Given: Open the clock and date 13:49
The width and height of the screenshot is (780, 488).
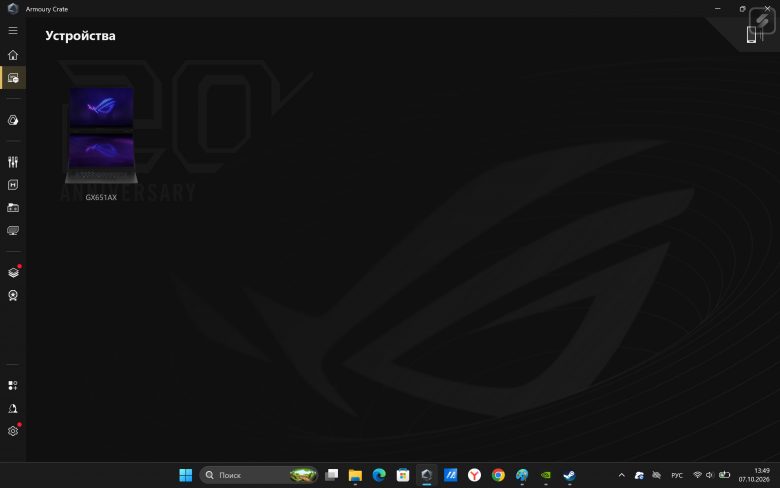Looking at the screenshot, I should tap(754, 475).
